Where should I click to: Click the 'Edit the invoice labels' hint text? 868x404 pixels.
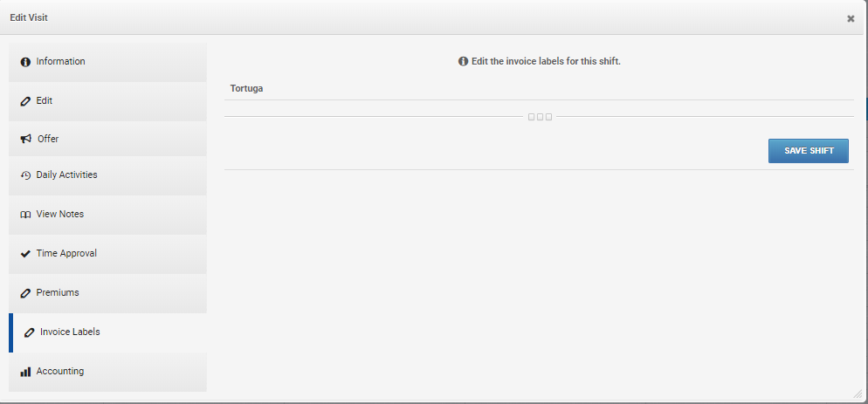coord(546,62)
